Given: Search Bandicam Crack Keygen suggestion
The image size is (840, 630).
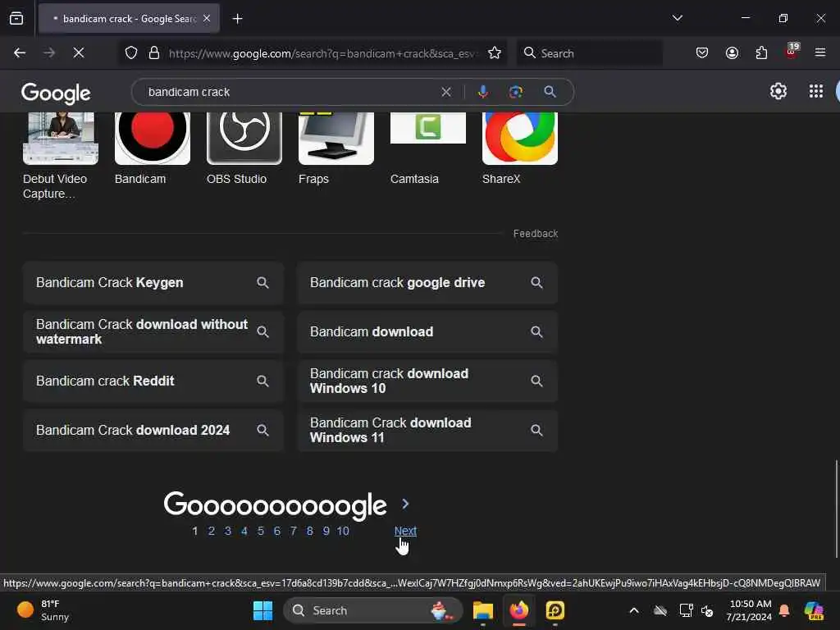Looking at the screenshot, I should pos(153,283).
